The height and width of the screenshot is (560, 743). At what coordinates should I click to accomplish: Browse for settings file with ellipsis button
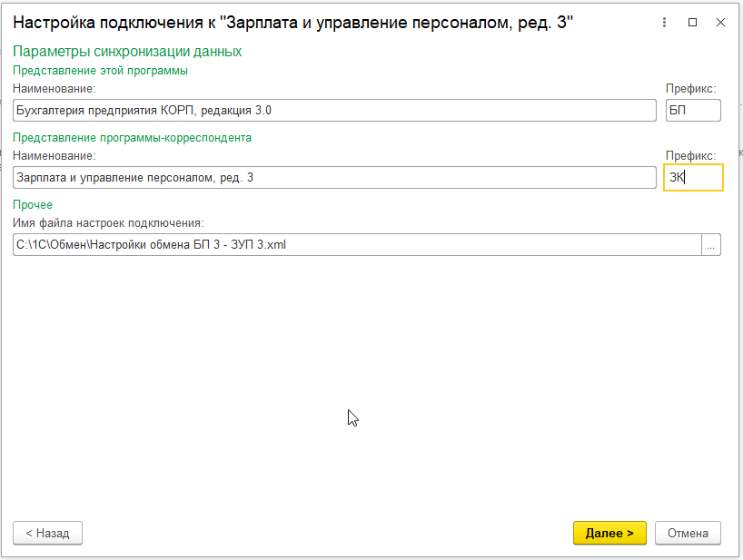click(x=711, y=245)
